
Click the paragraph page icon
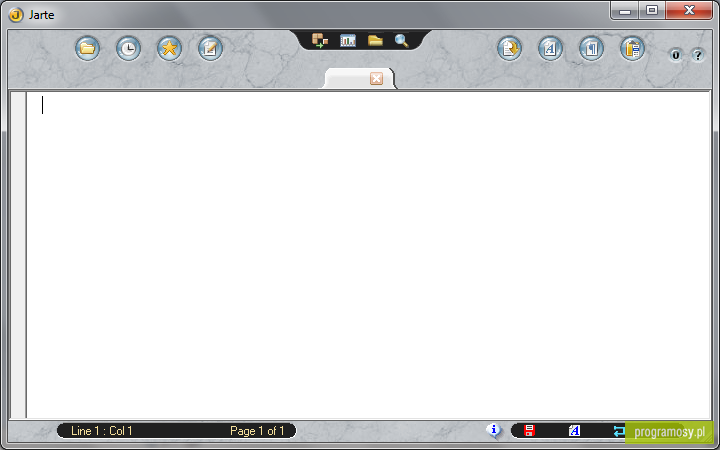(591, 48)
